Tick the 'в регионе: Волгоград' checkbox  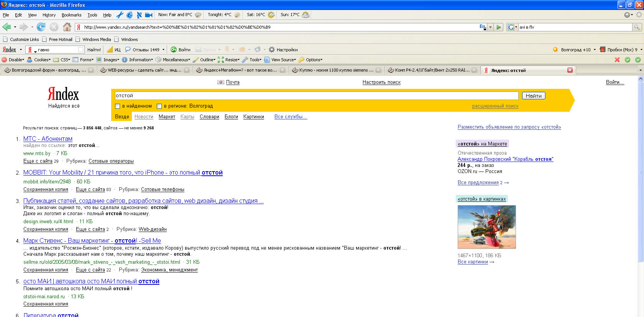point(159,106)
